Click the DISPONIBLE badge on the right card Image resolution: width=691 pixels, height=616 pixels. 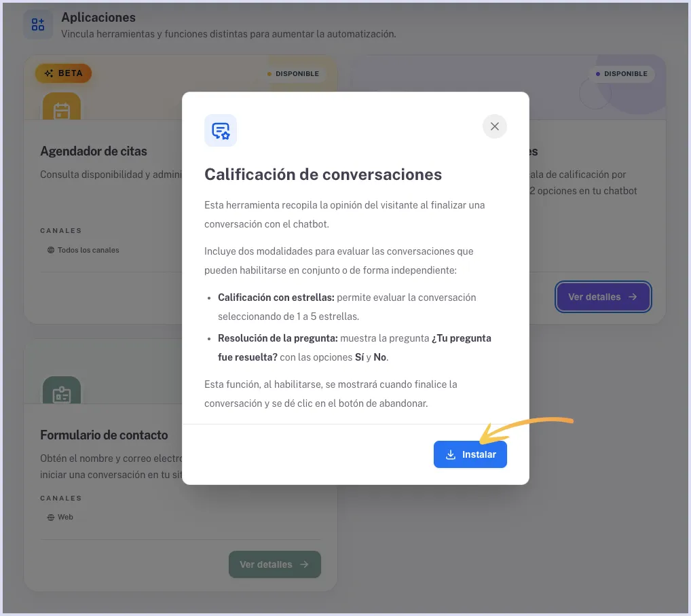[621, 73]
